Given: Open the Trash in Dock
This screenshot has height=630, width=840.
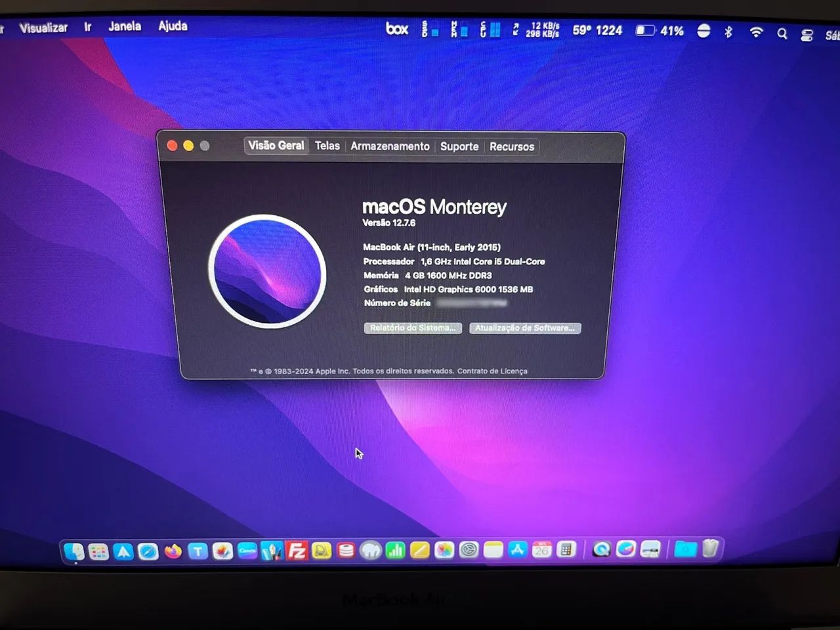Looking at the screenshot, I should pyautogui.click(x=710, y=549).
